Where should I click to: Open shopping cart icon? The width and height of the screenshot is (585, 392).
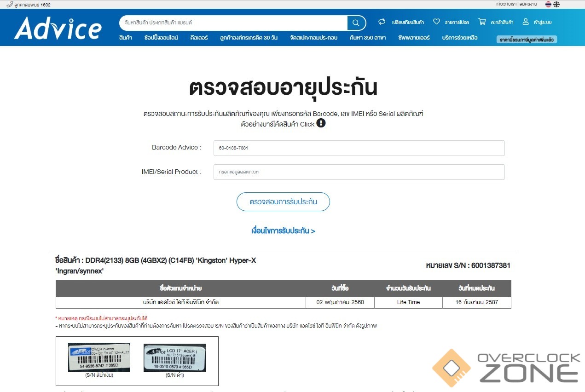pyautogui.click(x=482, y=22)
